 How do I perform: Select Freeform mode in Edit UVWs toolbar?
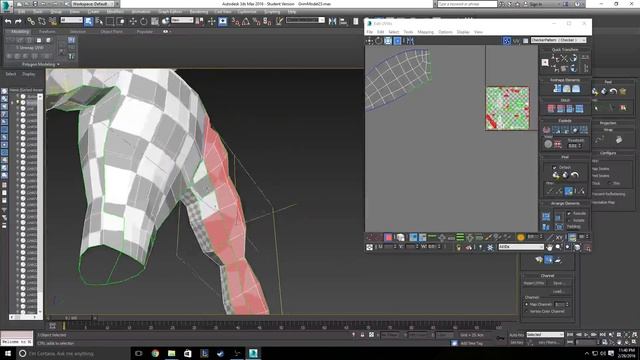coord(397,40)
